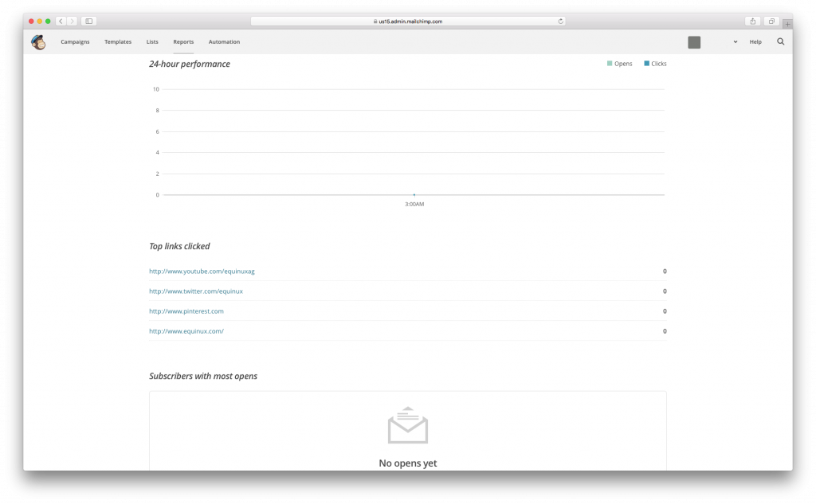
Task: Select the Reports tab
Action: (x=183, y=41)
